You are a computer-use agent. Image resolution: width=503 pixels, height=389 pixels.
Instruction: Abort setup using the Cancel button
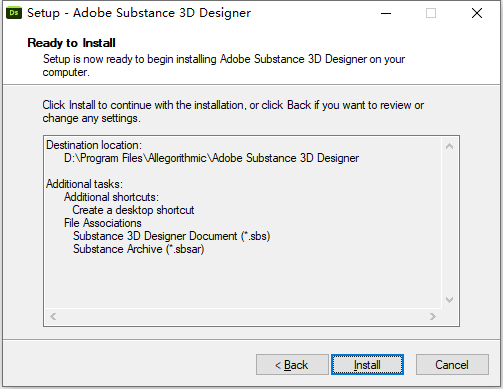click(452, 365)
